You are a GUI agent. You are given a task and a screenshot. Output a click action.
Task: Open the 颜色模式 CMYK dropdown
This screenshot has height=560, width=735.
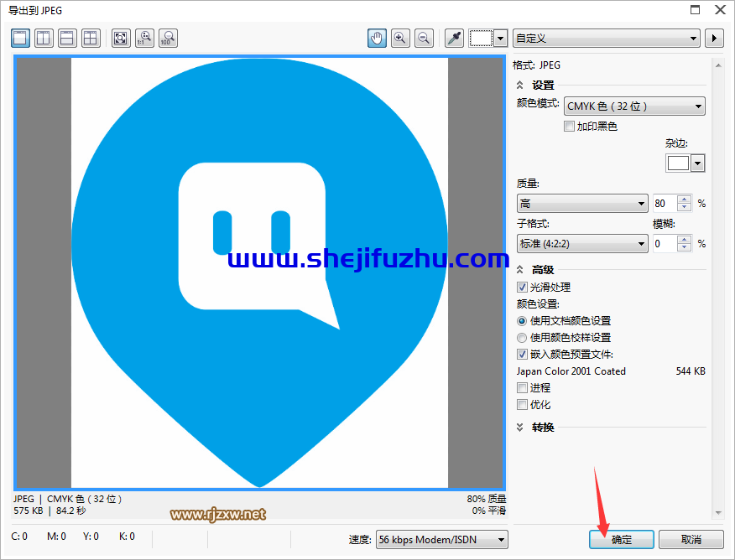tap(634, 106)
